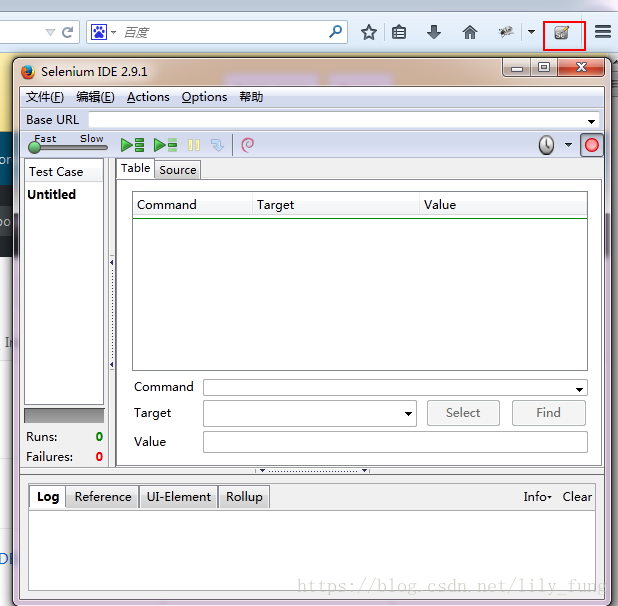Screen dimensions: 618x606
Task: Click the Select button
Action: click(x=463, y=413)
